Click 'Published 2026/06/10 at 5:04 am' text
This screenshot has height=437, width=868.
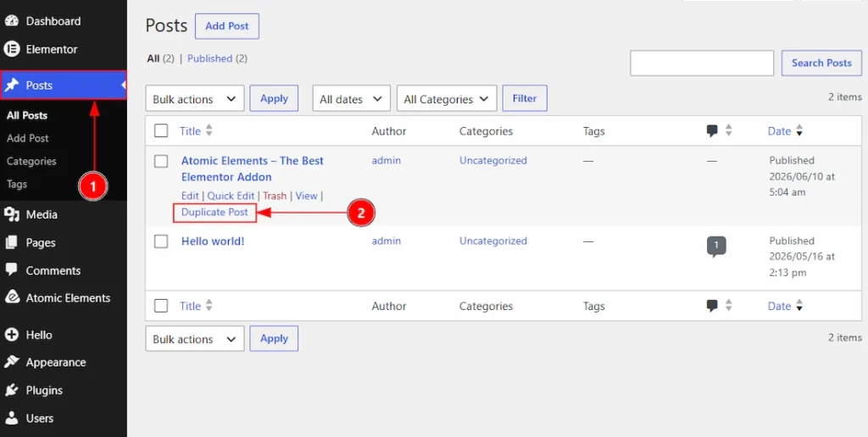click(802, 176)
